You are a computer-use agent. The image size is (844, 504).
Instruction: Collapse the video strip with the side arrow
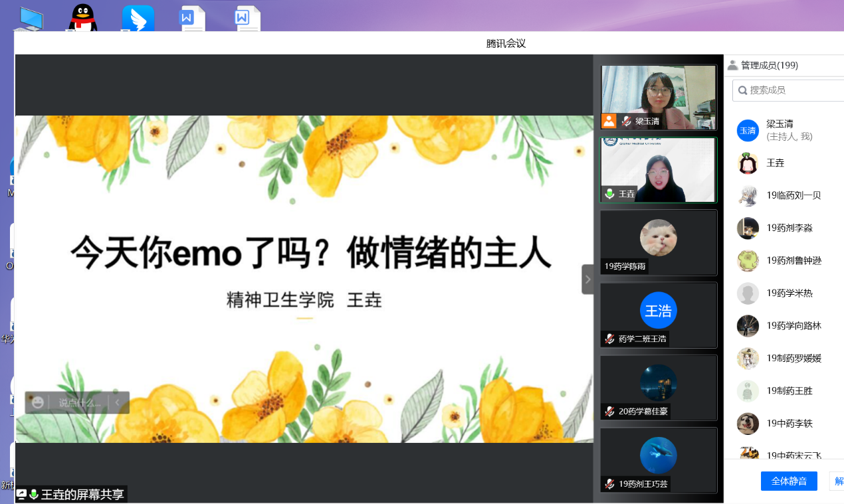[587, 280]
